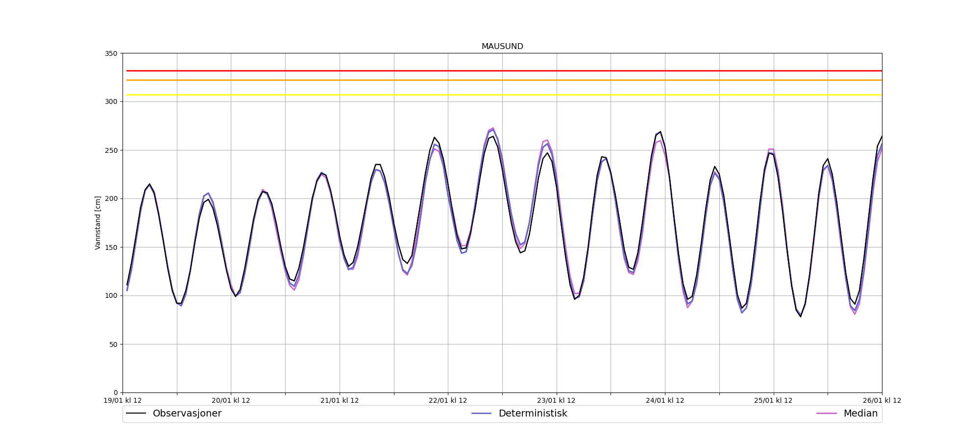Click the MAUSUND chart title
Image resolution: width=980 pixels, height=441 pixels.
502,47
